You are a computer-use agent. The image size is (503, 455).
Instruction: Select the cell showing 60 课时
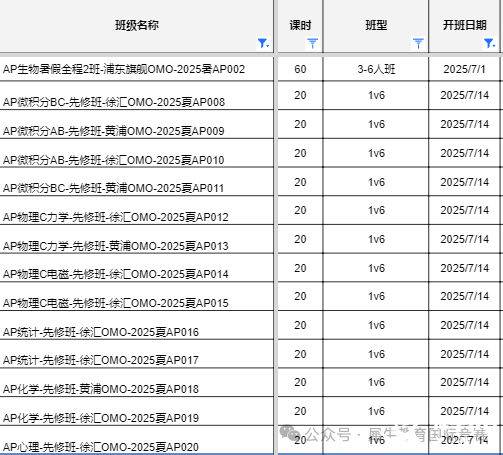(300, 69)
